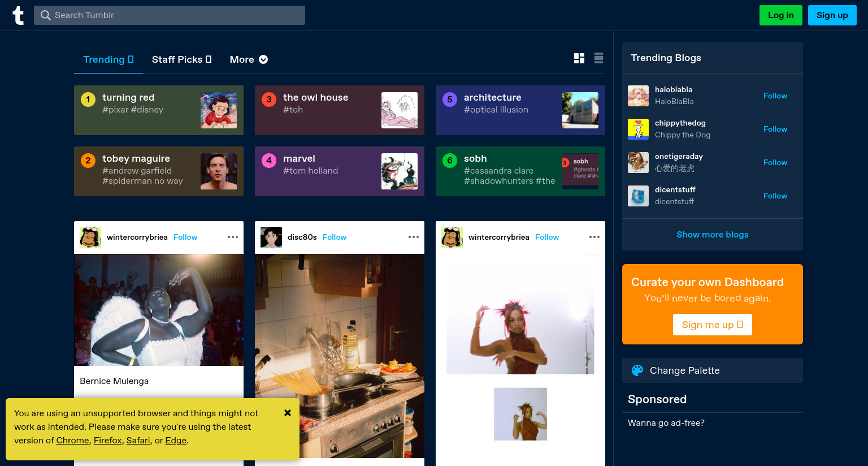The width and height of the screenshot is (868, 466).
Task: Open Bernice Mulenga post photo
Action: 159,310
